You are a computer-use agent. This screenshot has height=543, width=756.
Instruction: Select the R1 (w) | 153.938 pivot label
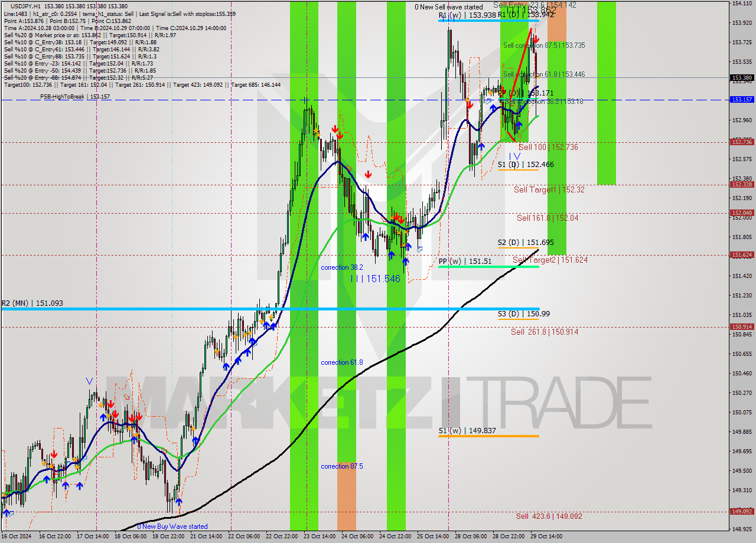pos(467,15)
